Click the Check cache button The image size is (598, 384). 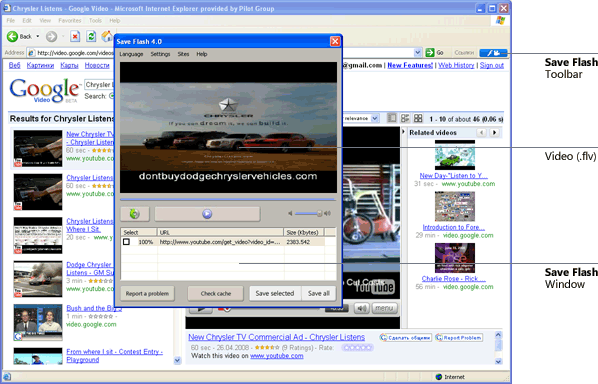(x=216, y=293)
